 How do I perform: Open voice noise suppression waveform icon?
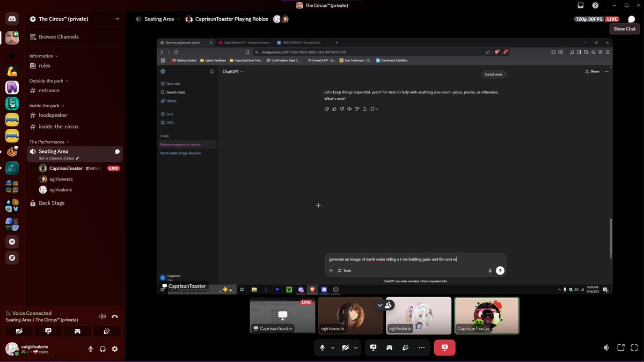[103, 316]
